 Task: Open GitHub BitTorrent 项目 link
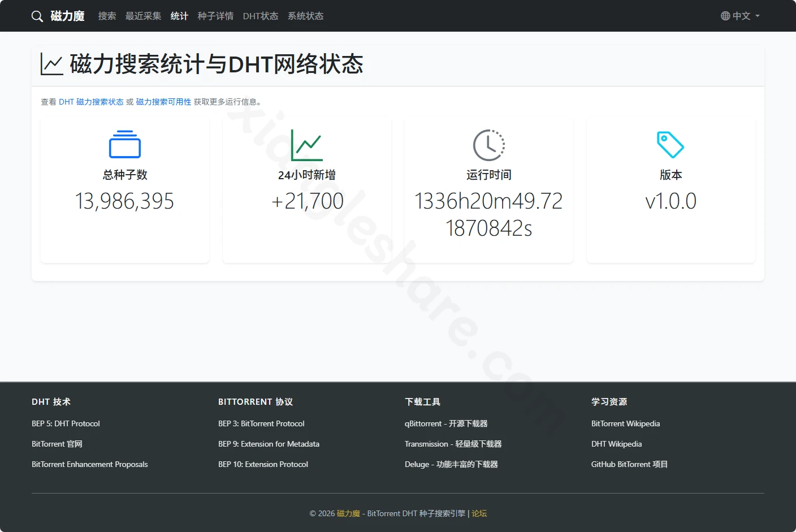pos(629,464)
